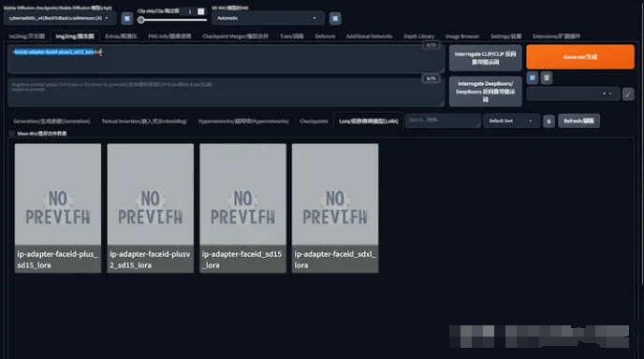Click the Lora search input field

[443, 121]
